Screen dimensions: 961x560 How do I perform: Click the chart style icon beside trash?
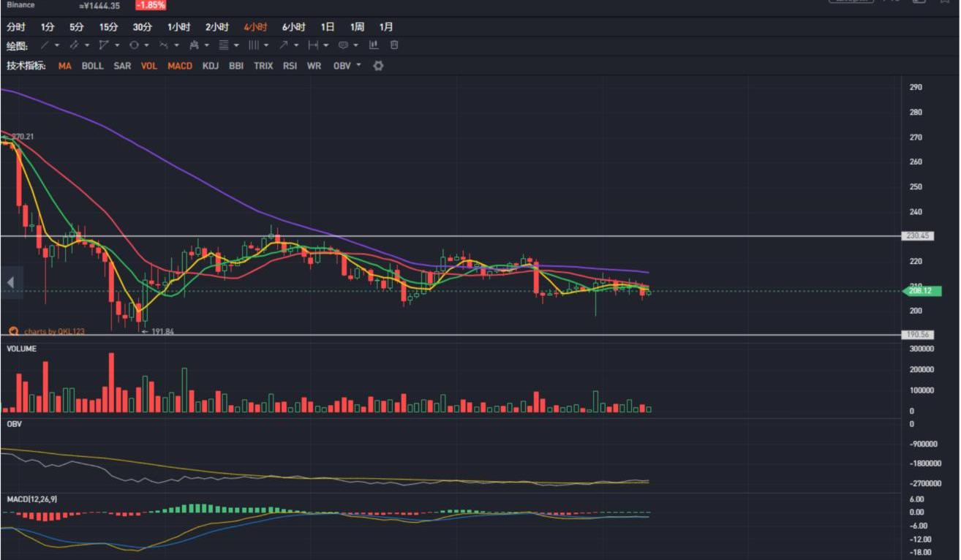[x=374, y=45]
